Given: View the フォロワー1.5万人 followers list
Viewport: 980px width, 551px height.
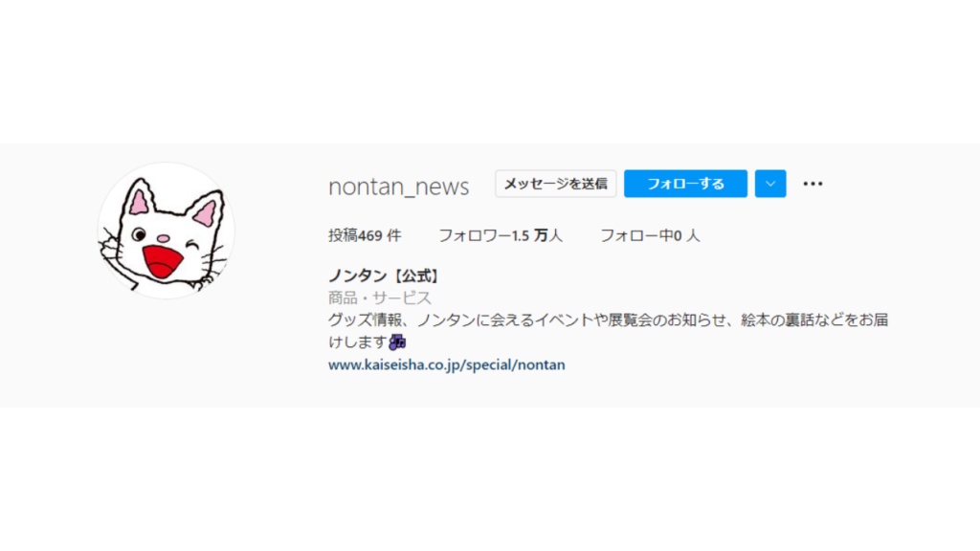Looking at the screenshot, I should (x=500, y=235).
